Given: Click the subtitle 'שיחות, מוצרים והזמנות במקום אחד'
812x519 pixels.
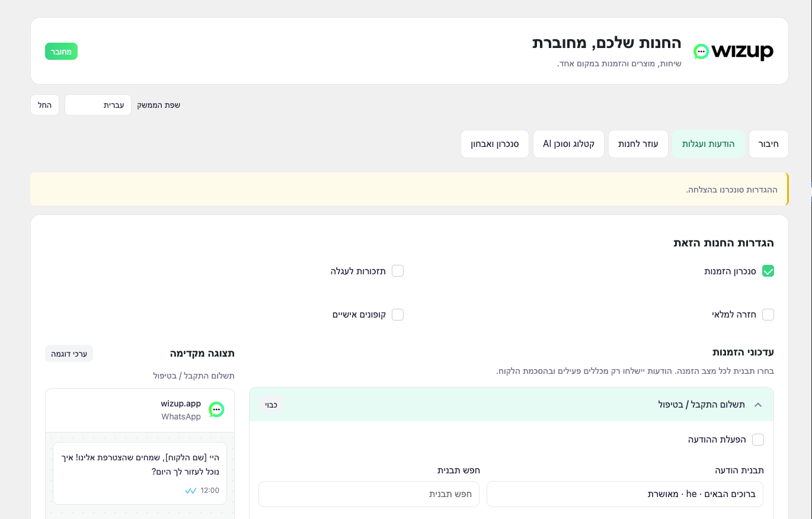Looking at the screenshot, I should pos(619,63).
